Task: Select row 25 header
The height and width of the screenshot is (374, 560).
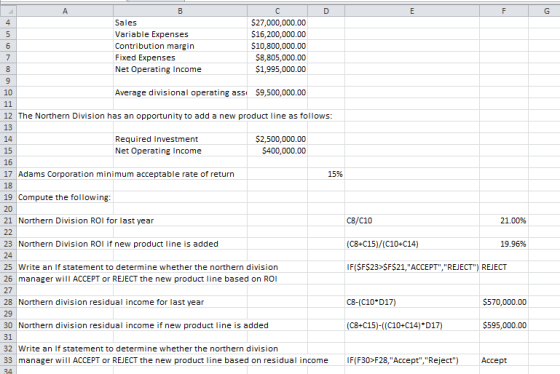Action: click(x=8, y=267)
